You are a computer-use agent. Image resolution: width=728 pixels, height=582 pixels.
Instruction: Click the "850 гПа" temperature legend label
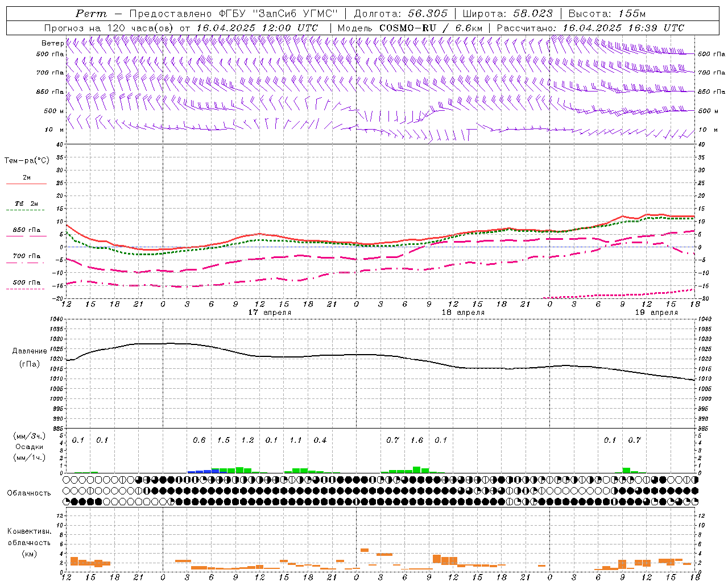tap(27, 230)
